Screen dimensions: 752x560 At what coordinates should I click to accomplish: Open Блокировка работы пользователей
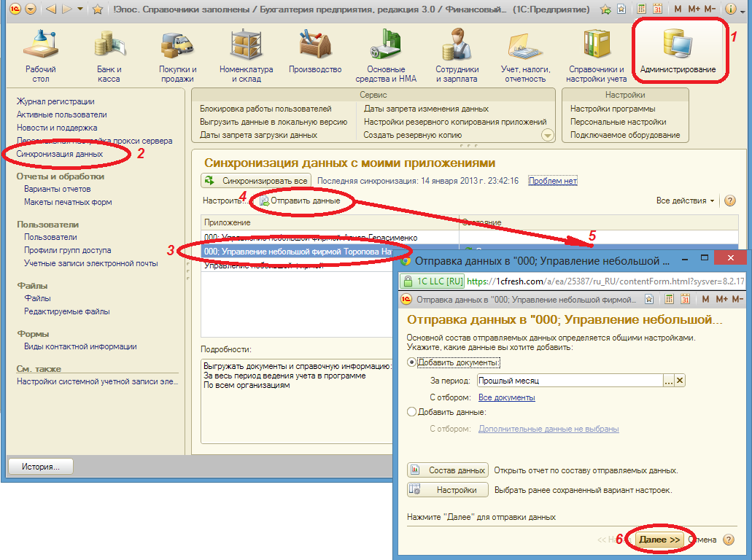coord(265,109)
